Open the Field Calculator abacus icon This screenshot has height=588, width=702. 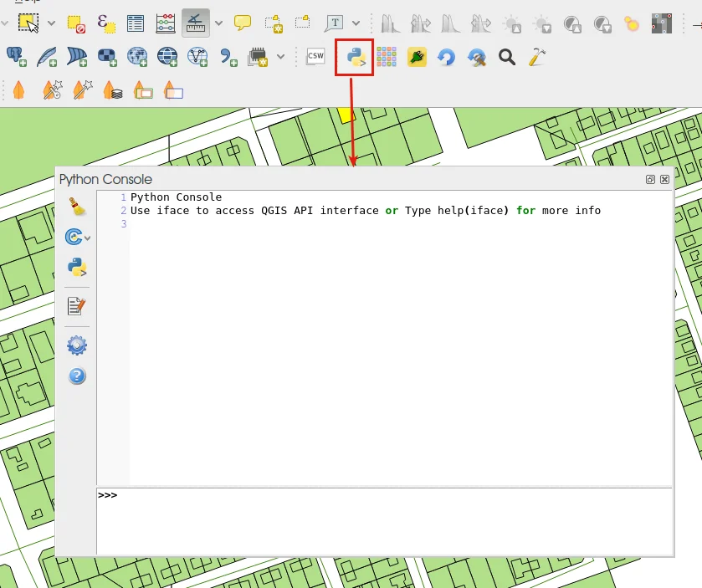(166, 23)
